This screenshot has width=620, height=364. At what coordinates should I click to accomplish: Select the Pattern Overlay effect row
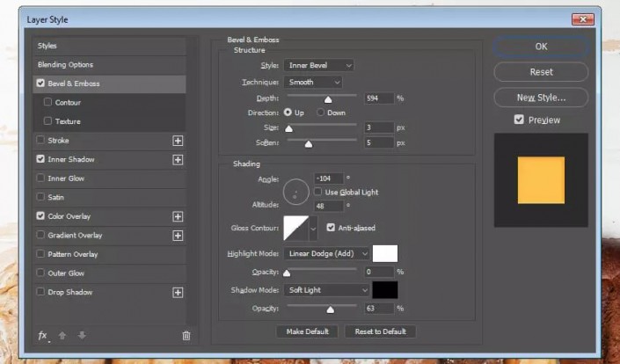[110, 254]
